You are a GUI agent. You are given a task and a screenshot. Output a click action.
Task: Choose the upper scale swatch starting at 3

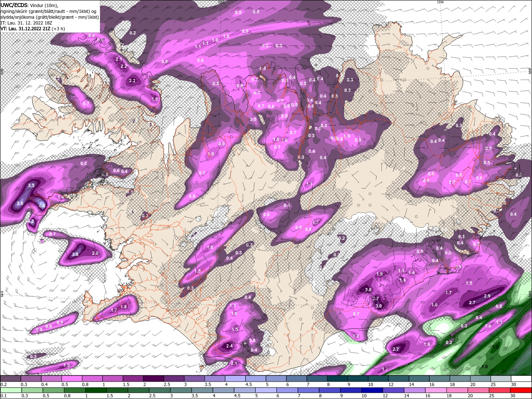[x=194, y=379]
